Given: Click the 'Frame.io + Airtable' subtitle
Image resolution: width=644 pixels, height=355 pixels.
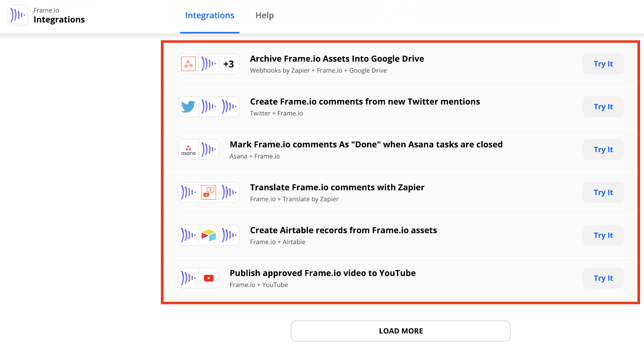Looking at the screenshot, I should coord(278,242).
